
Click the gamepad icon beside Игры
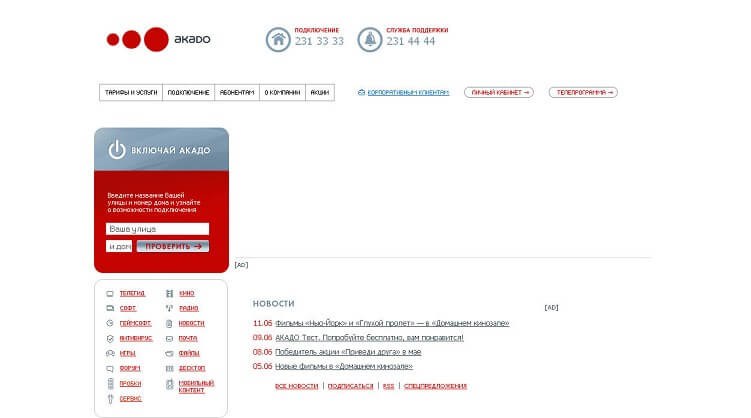110,353
